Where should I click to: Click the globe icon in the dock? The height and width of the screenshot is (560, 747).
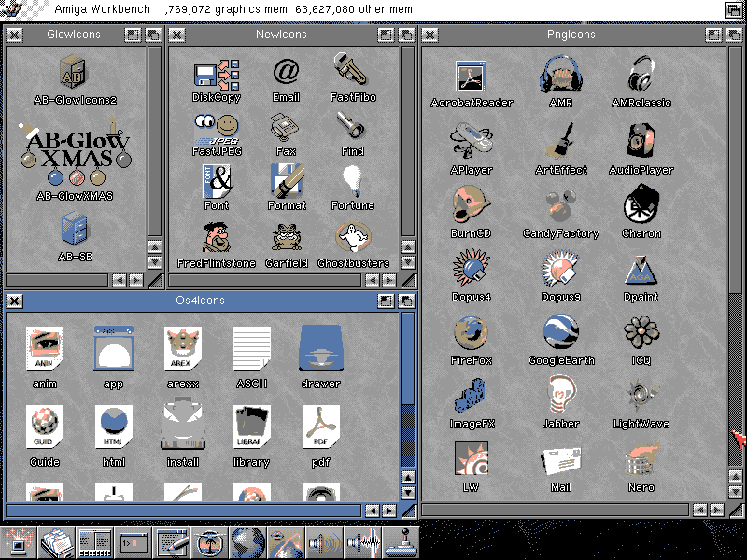point(247,543)
